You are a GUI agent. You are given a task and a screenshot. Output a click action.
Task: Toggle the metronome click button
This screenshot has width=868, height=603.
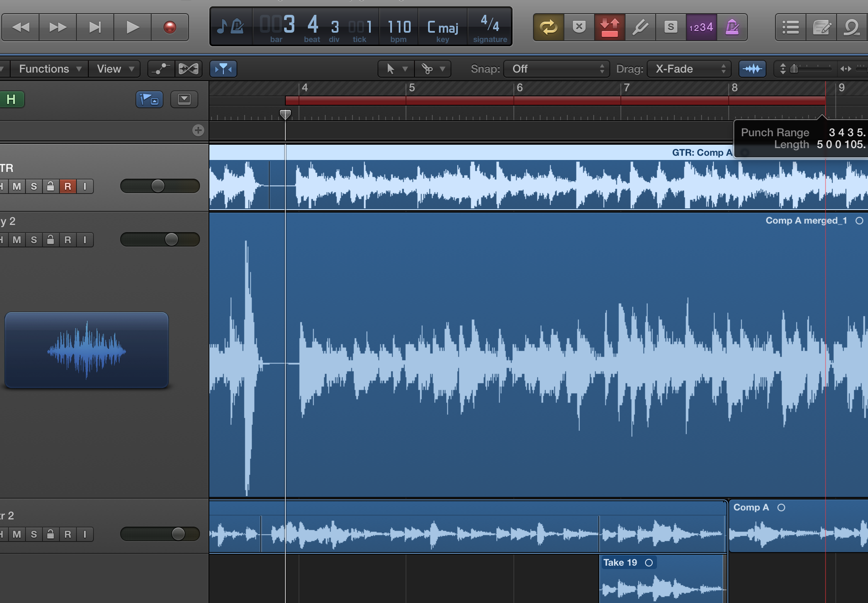tap(732, 27)
